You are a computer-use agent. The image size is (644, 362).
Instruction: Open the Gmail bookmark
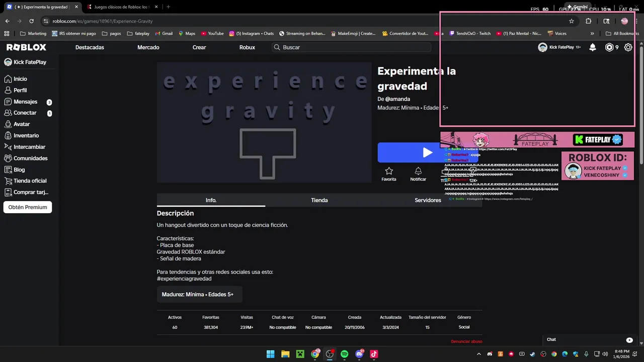pos(164,34)
